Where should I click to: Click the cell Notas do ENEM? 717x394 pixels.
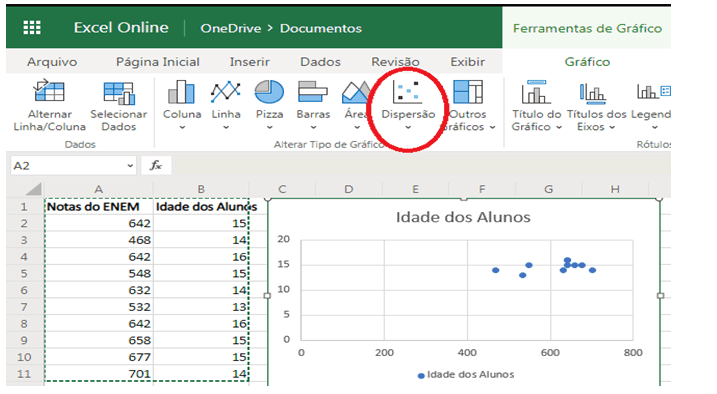[99, 207]
